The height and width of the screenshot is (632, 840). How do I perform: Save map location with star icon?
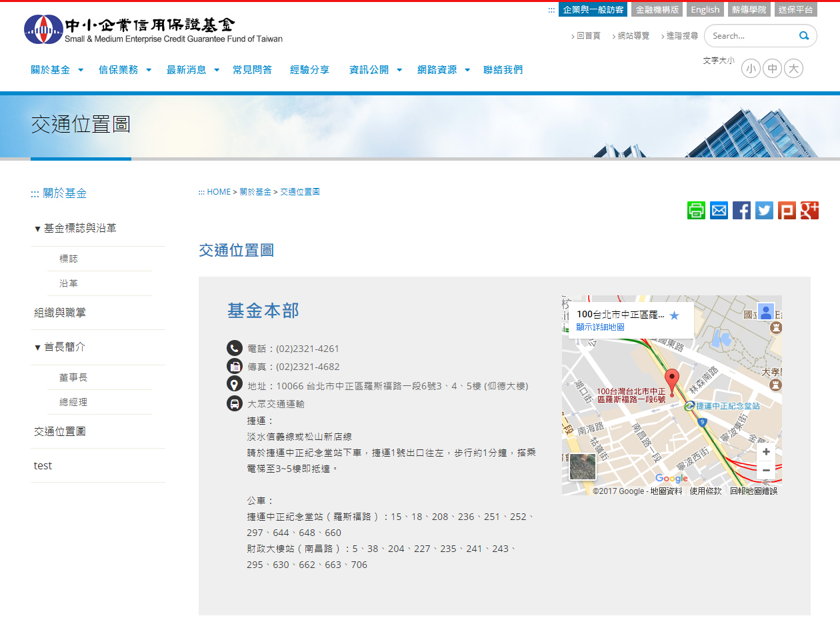674,315
